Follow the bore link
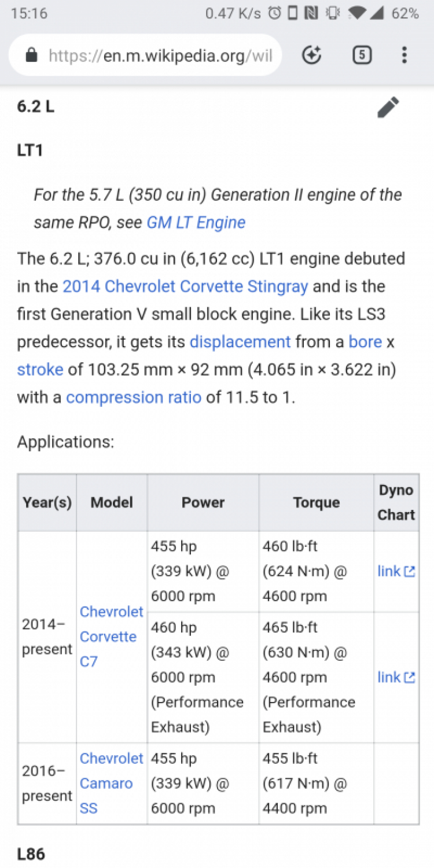This screenshot has width=434, height=868. tap(365, 342)
